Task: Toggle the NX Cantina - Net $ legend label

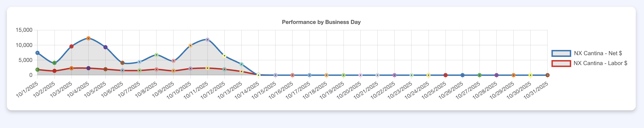Action: coord(598,53)
